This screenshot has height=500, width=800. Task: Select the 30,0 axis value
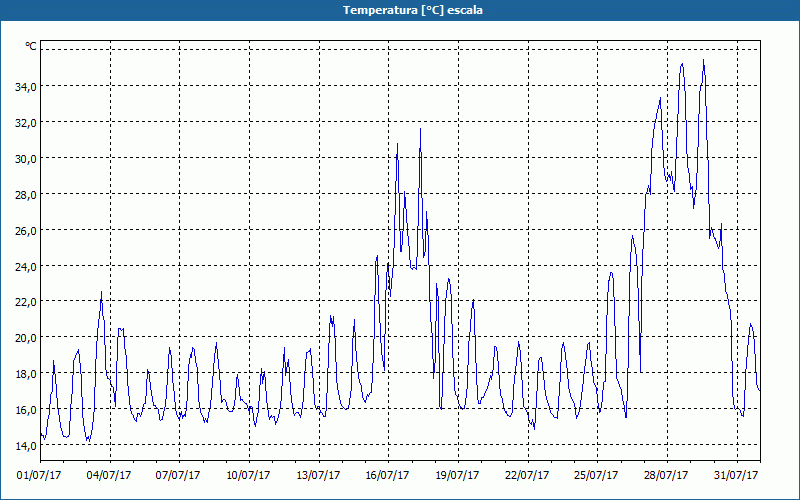[x=26, y=158]
